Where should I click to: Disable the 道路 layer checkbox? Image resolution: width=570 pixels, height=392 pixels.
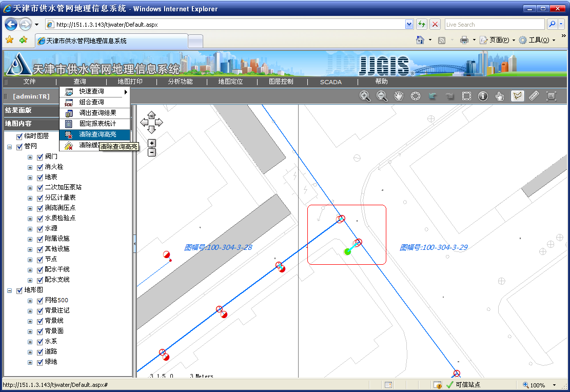coord(40,351)
